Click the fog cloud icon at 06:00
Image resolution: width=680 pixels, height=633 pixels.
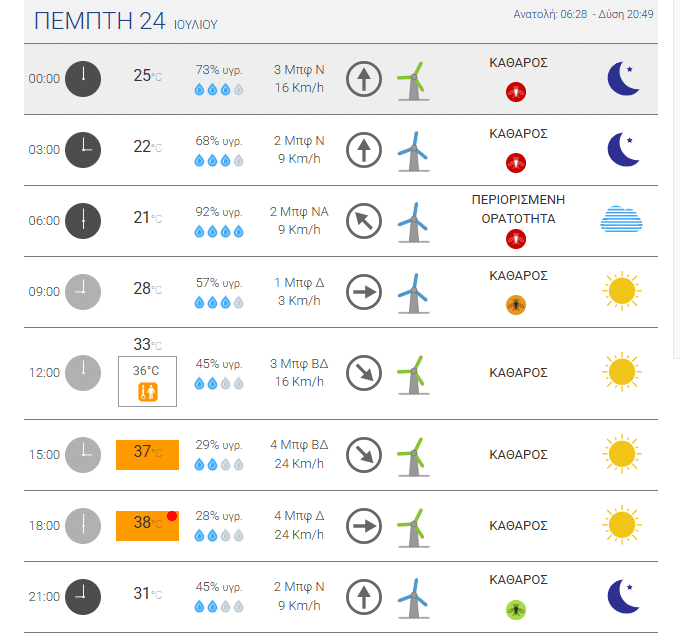click(621, 219)
